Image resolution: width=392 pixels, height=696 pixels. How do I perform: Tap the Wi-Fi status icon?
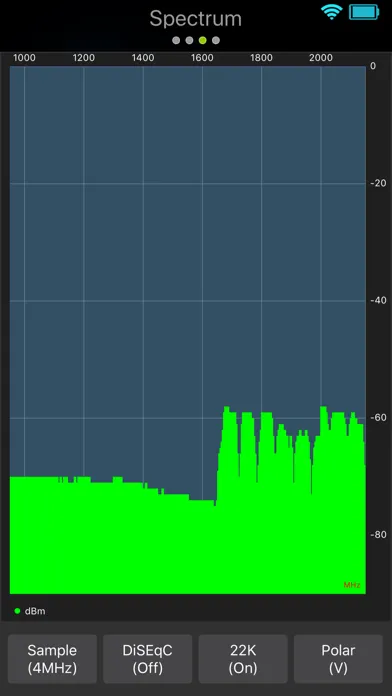332,12
